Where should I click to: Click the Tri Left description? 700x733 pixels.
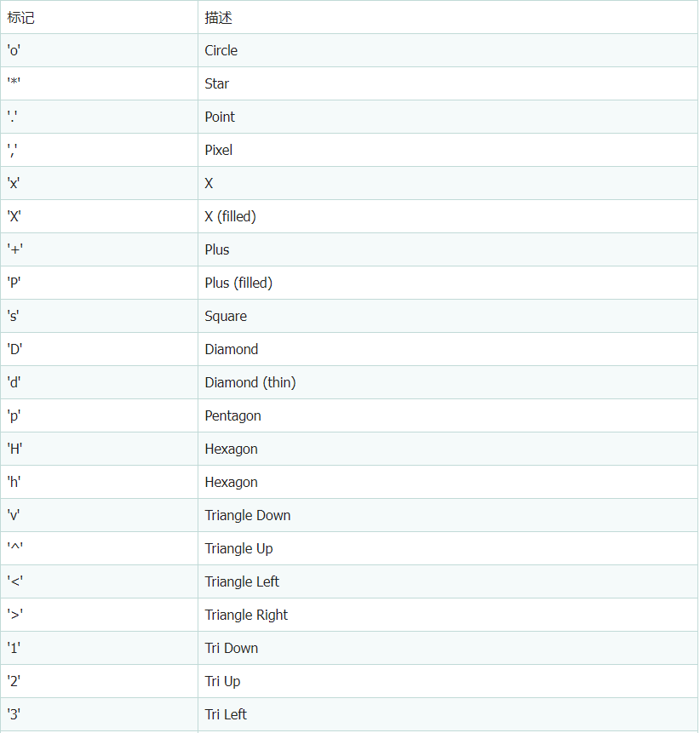(x=226, y=714)
